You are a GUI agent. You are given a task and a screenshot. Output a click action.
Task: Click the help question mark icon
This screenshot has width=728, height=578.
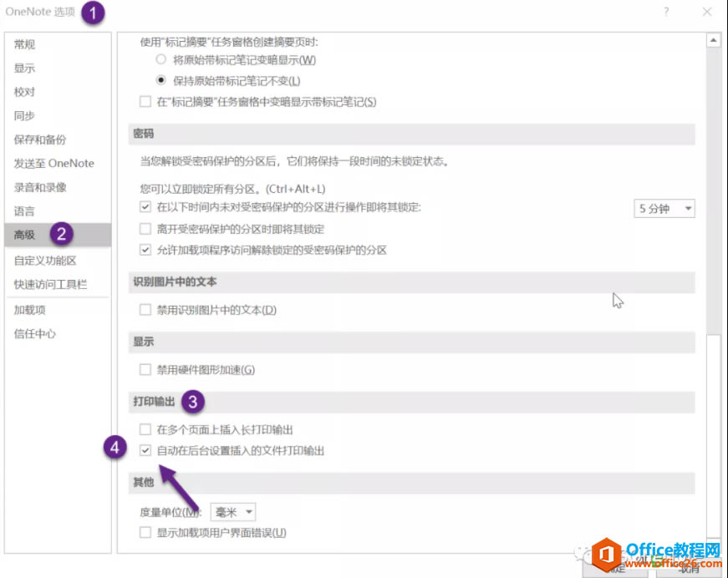pos(666,12)
